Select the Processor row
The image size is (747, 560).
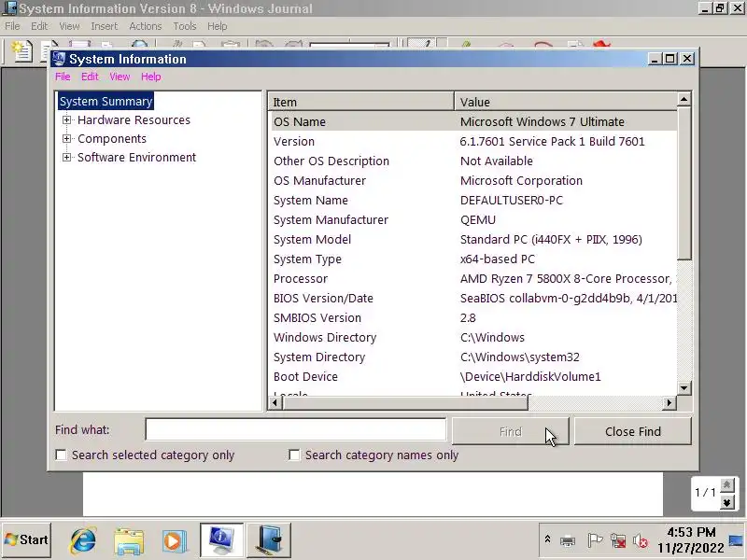[x=473, y=278]
